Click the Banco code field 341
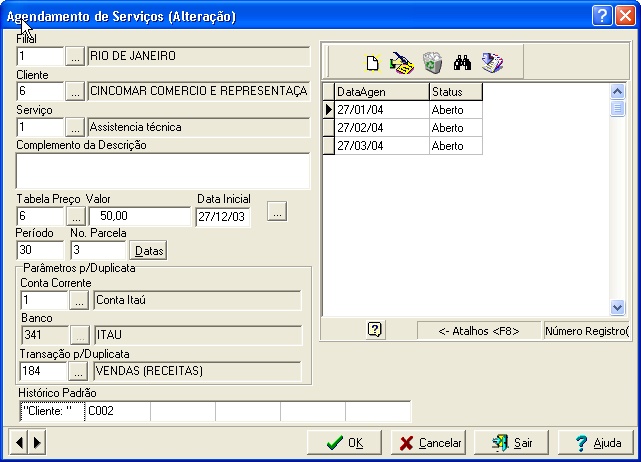The height and width of the screenshot is (462, 641). [x=45, y=335]
